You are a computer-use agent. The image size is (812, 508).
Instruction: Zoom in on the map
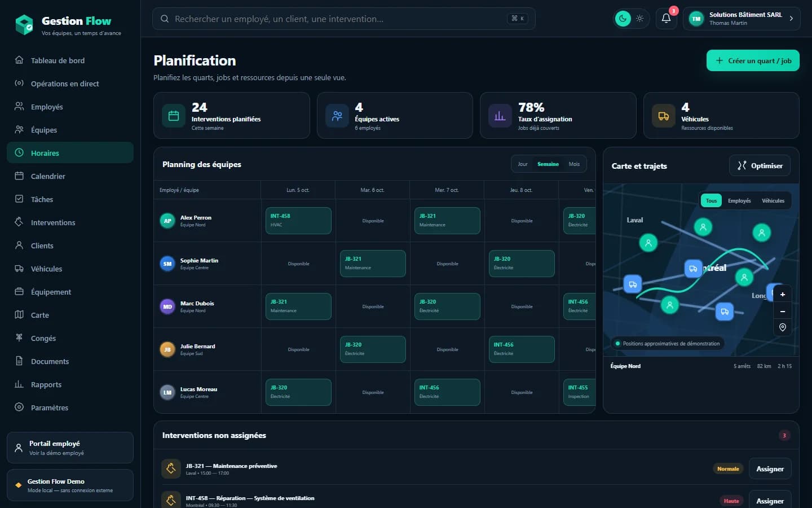782,294
